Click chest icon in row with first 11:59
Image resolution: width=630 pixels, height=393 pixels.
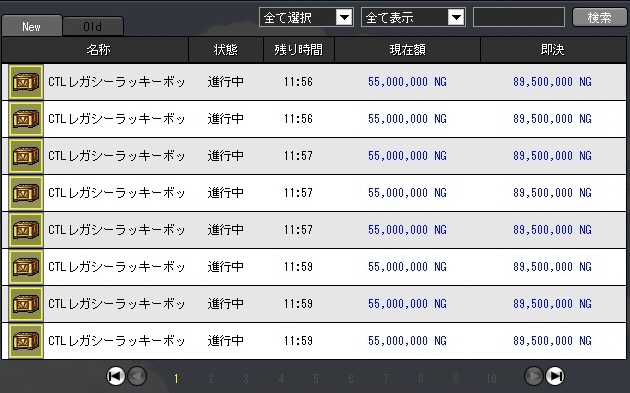tap(26, 267)
